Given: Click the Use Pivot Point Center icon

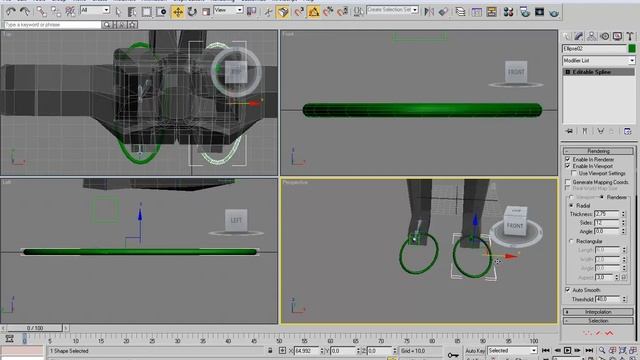Looking at the screenshot, I should tap(252, 11).
